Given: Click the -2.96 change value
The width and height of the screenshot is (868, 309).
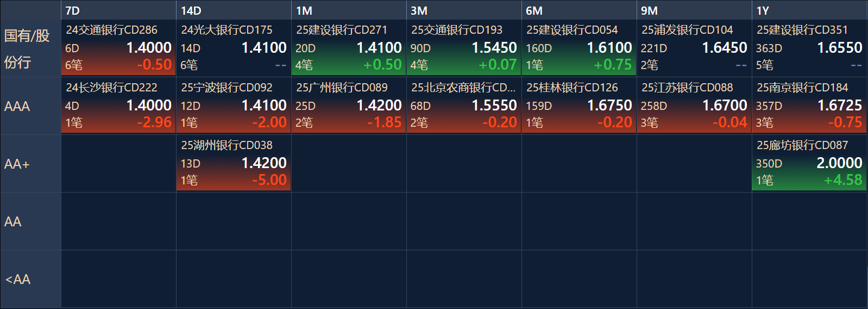Looking at the screenshot, I should pyautogui.click(x=154, y=122).
